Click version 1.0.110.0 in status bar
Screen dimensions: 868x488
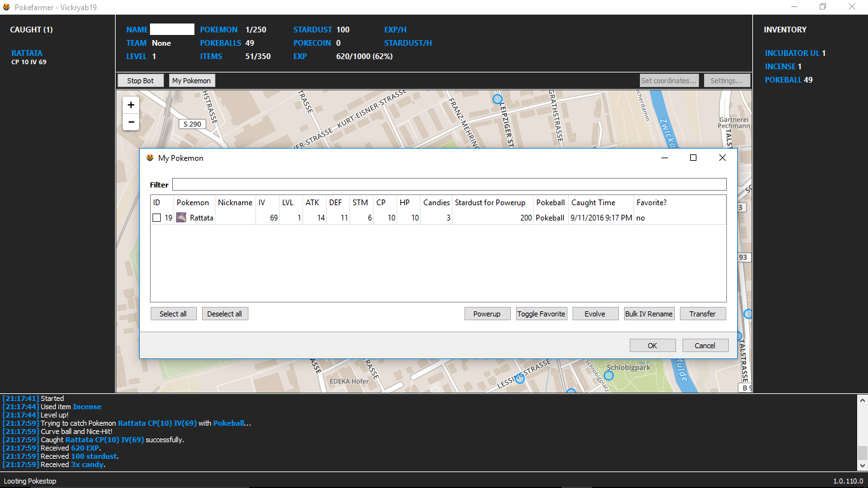848,481
